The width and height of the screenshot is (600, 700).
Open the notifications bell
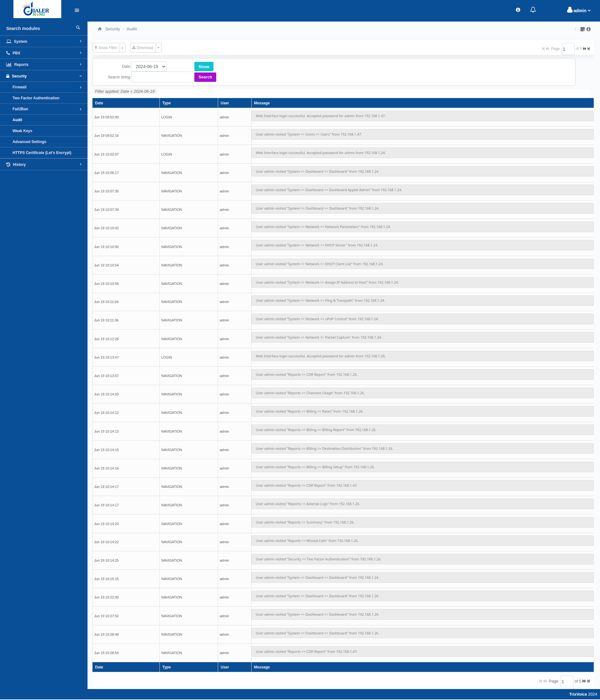533,10
